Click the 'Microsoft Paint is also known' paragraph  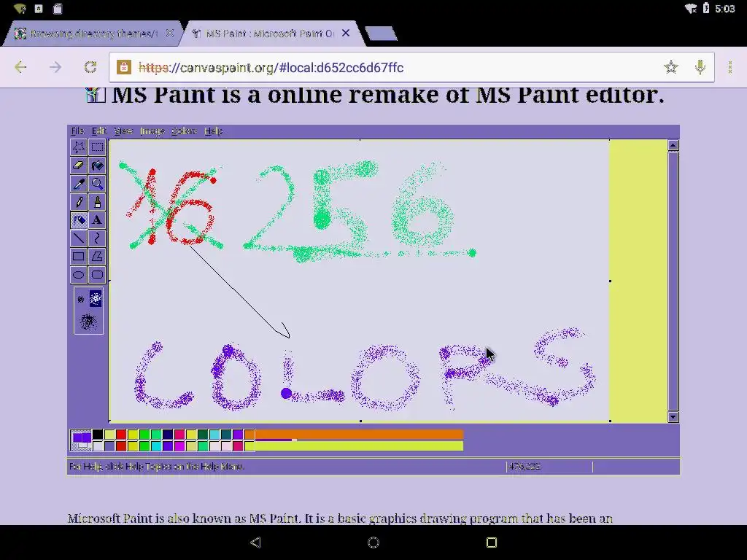(340, 518)
